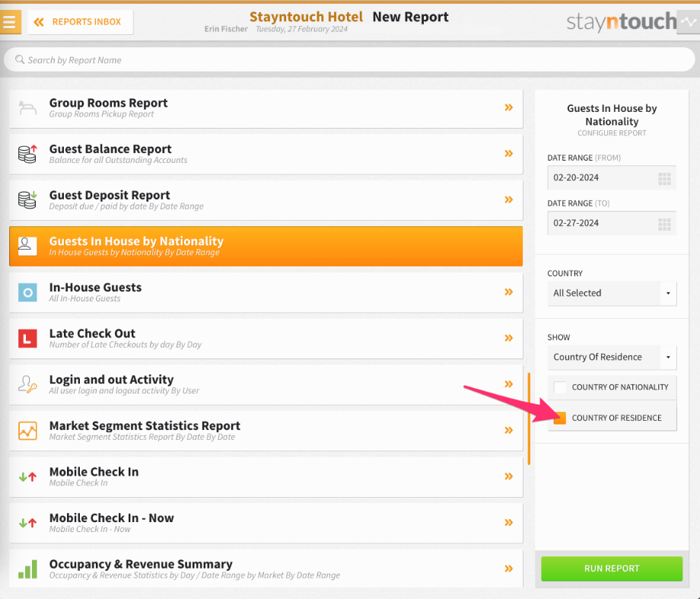Click Occupancy & Revenue Summary title

tap(141, 564)
